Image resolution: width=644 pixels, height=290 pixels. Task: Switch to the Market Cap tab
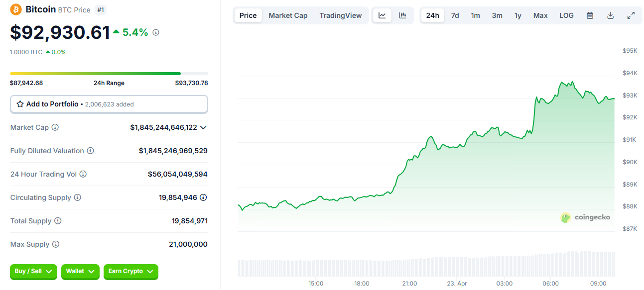[288, 15]
